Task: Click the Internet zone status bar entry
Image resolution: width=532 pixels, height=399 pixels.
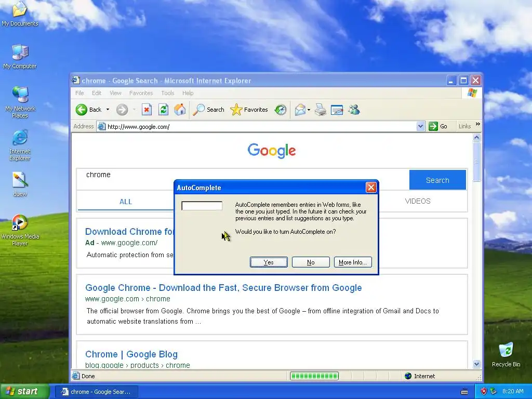Action: pyautogui.click(x=420, y=376)
